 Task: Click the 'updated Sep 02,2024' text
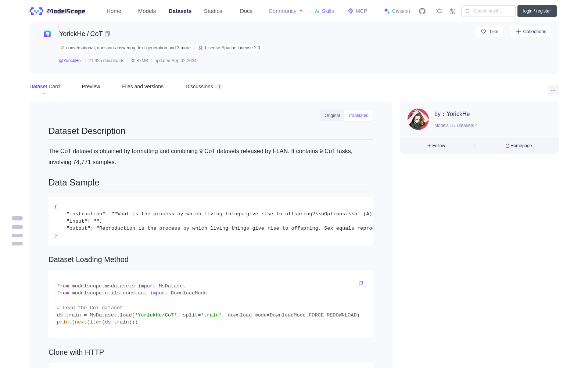click(x=175, y=61)
